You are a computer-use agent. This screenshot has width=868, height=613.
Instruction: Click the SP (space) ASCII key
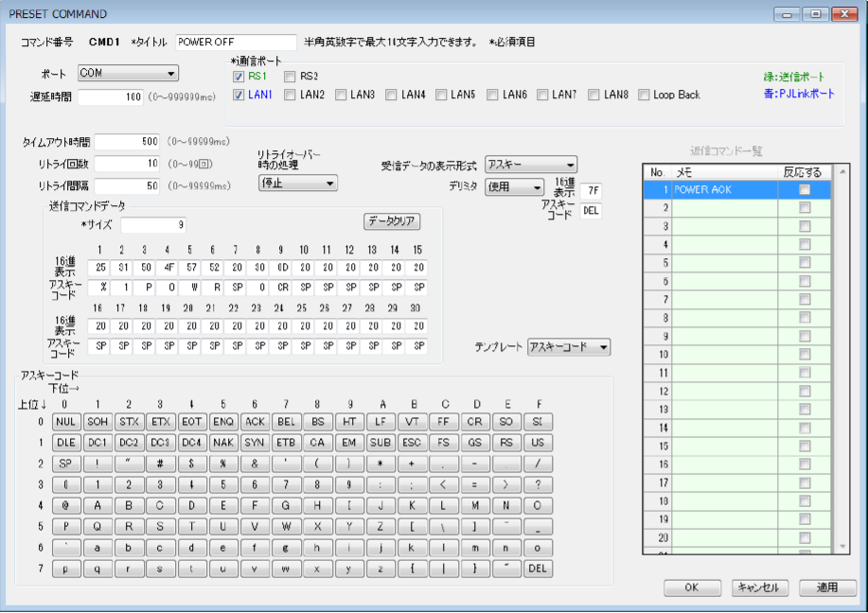pyautogui.click(x=65, y=464)
